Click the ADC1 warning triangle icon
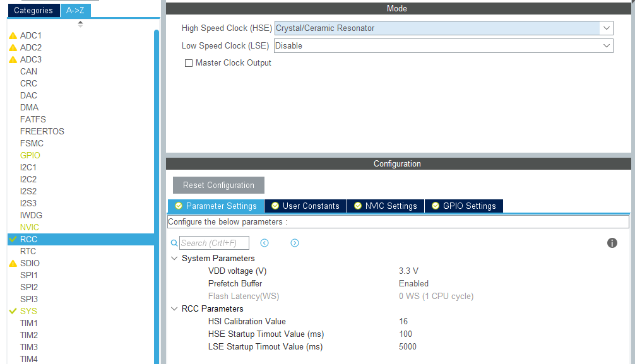The width and height of the screenshot is (635, 364). click(13, 35)
